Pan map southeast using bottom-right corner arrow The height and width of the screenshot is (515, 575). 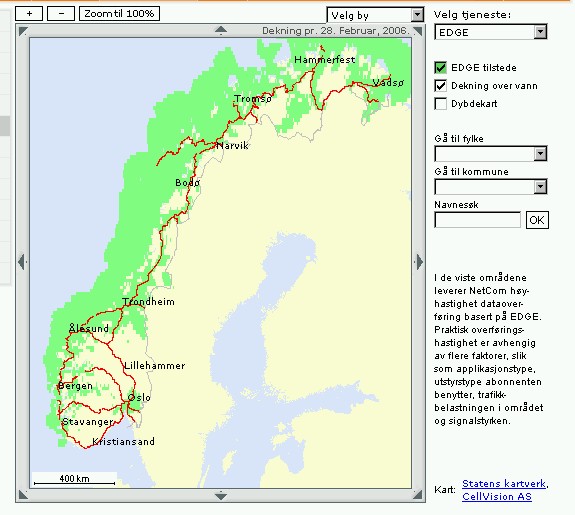click(x=418, y=495)
